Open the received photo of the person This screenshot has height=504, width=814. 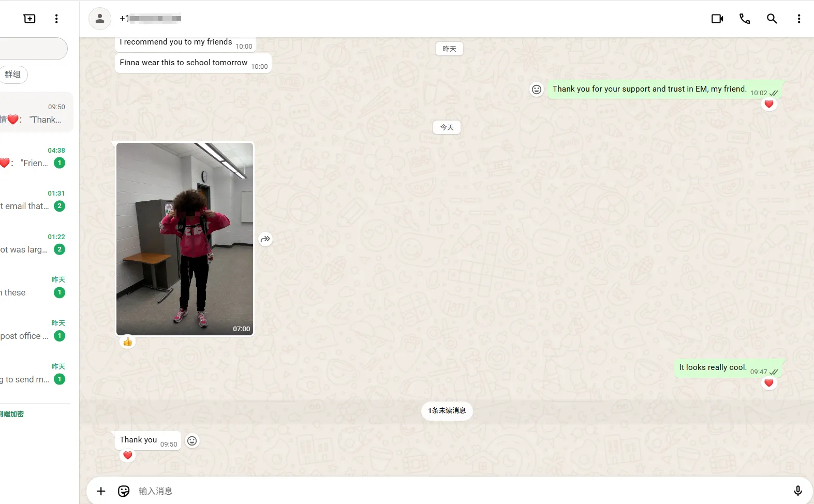185,239
